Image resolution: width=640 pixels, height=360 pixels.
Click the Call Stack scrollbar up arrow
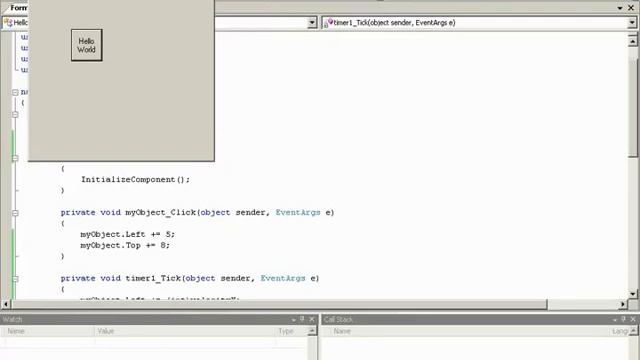click(x=633, y=331)
